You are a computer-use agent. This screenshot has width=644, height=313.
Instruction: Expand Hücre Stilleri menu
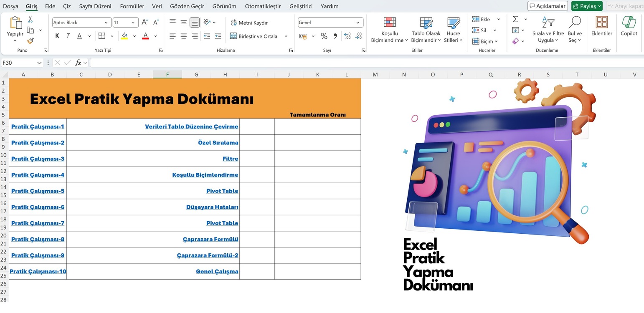(x=453, y=29)
